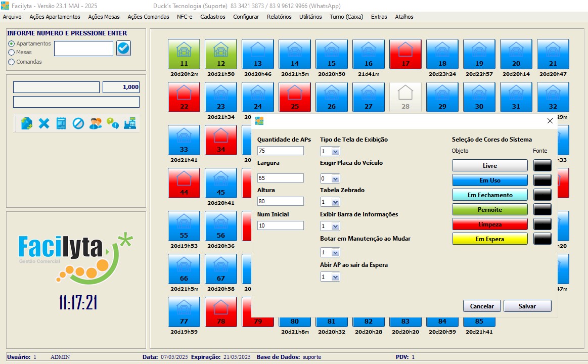Open the Turno (Caixa) menu
Screen dimensions: 588x364
(x=346, y=17)
